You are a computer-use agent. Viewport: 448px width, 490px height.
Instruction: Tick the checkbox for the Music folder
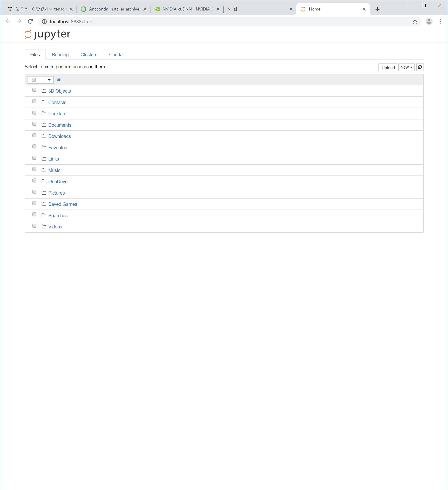coord(34,169)
